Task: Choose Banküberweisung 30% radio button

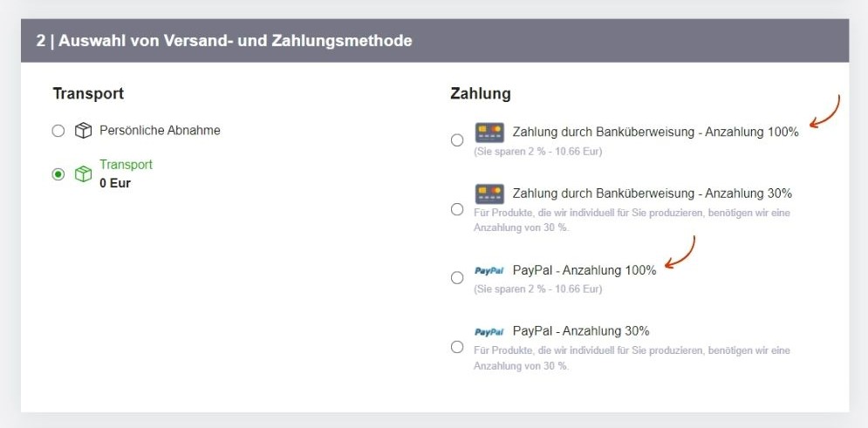Action: tap(457, 209)
